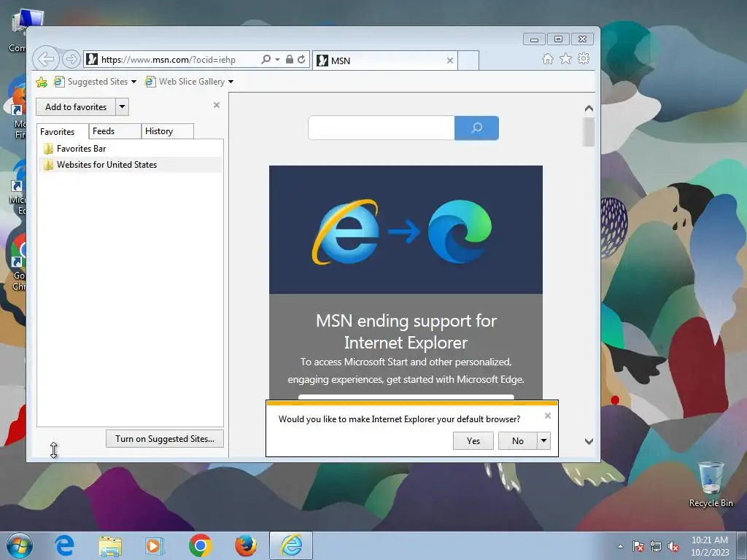
Task: Open Suggested Sites favorites bar item
Action: (91, 82)
